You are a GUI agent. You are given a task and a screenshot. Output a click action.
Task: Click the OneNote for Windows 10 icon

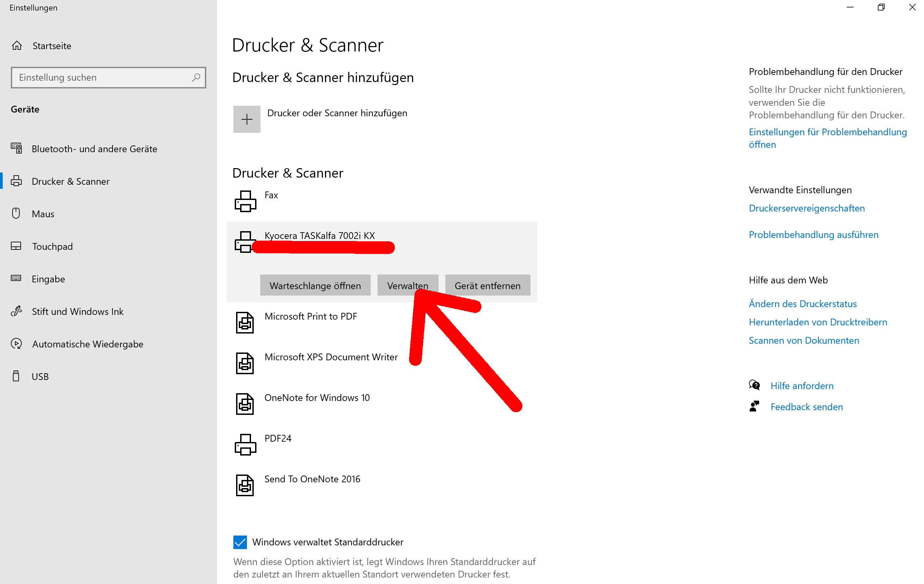(x=245, y=404)
